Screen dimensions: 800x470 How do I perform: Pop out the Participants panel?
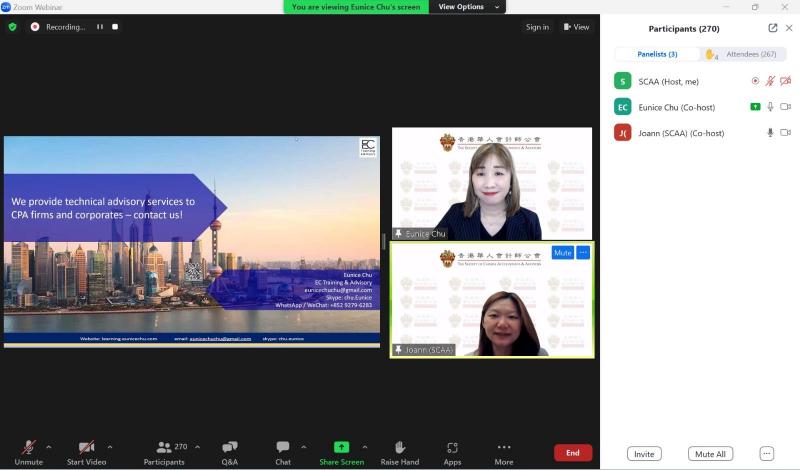772,28
